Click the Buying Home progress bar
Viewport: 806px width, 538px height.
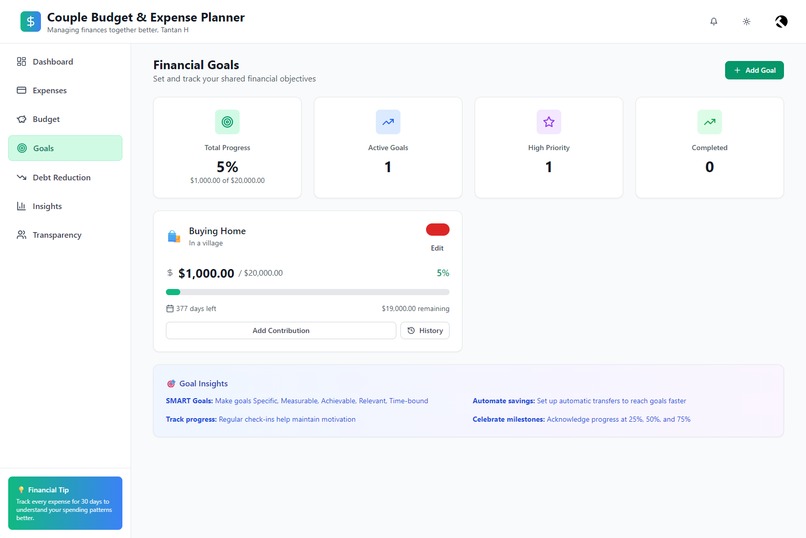click(307, 292)
